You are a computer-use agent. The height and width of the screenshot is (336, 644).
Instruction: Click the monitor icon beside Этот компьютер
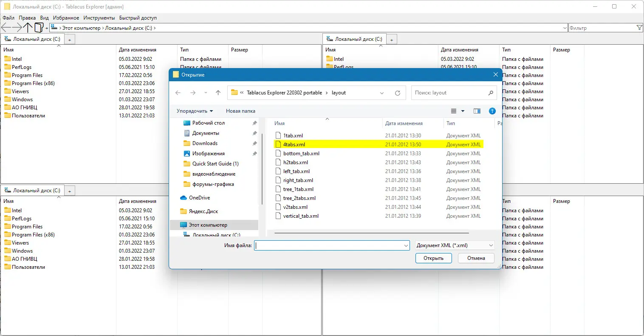184,225
